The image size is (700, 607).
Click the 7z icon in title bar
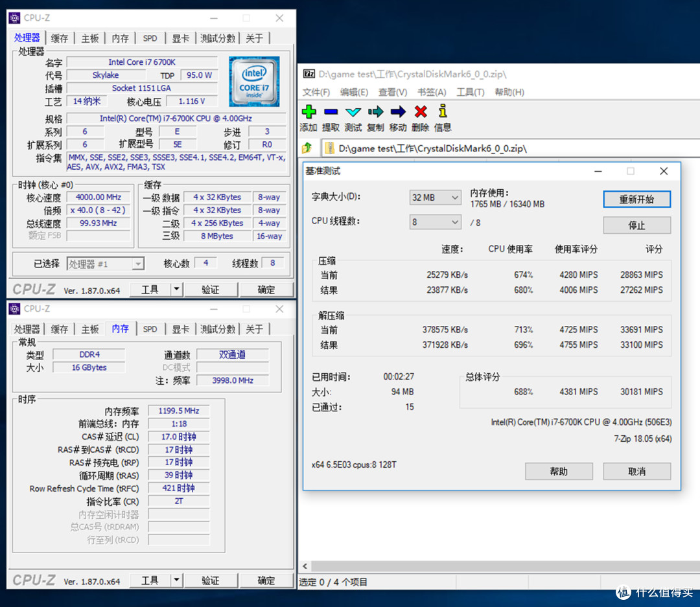tap(309, 74)
